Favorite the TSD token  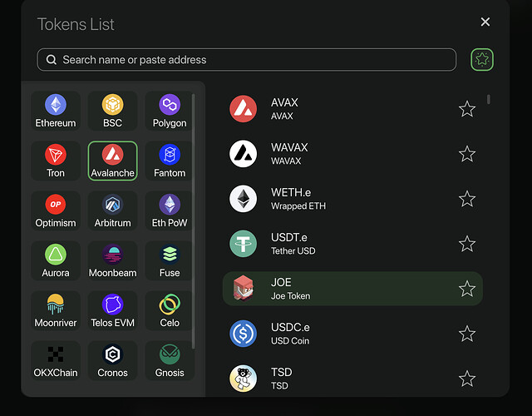[x=467, y=379]
